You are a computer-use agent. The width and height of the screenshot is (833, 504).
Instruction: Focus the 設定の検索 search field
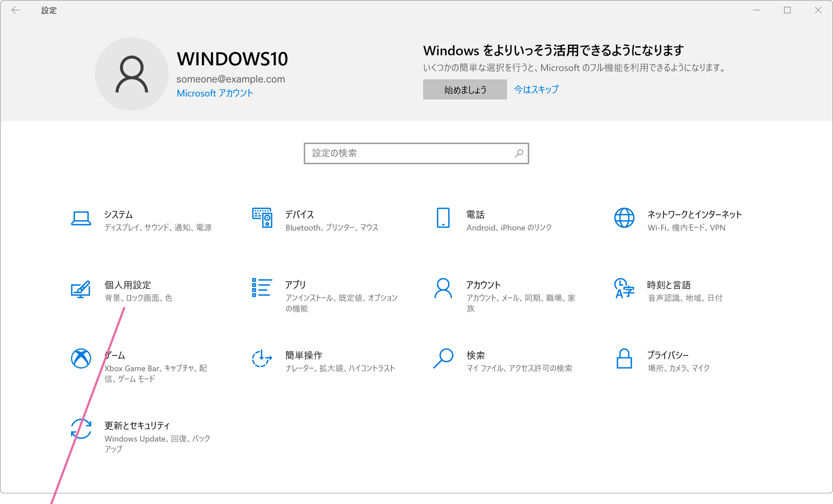(x=416, y=153)
